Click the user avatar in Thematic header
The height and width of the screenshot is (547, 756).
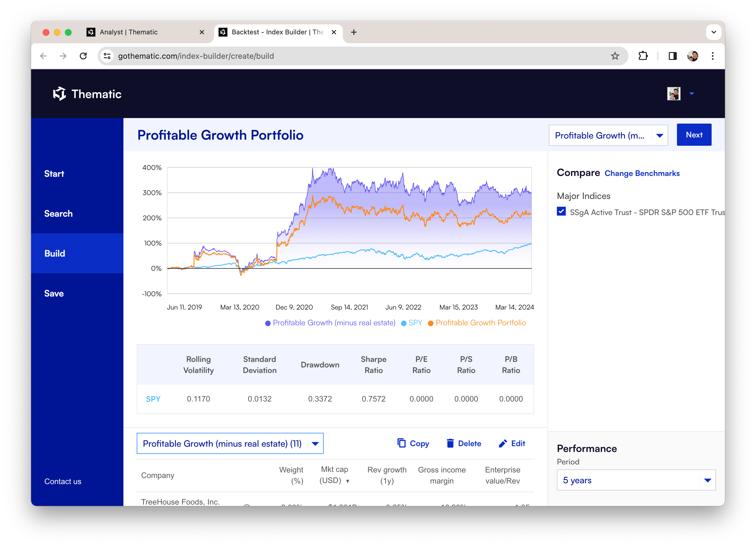click(x=674, y=94)
